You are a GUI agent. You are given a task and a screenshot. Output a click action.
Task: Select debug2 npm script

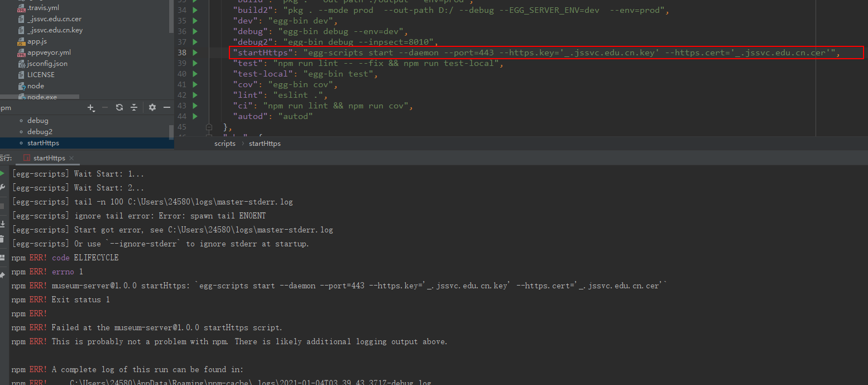pos(40,132)
